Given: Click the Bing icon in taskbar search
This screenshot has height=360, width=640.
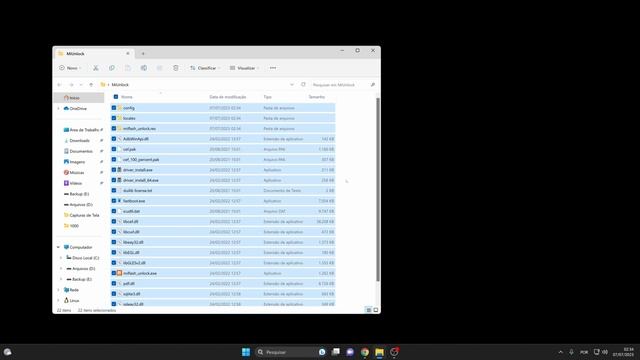Looking at the screenshot, I should tap(322, 352).
